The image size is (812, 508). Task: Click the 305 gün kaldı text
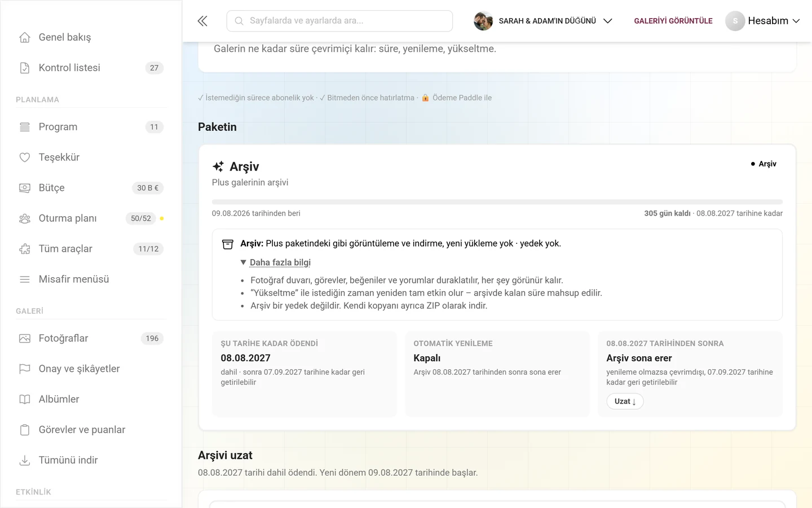click(667, 213)
